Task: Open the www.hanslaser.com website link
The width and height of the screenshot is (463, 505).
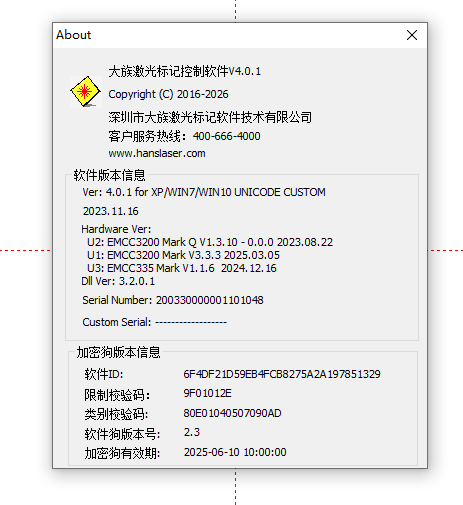Action: pyautogui.click(x=157, y=153)
